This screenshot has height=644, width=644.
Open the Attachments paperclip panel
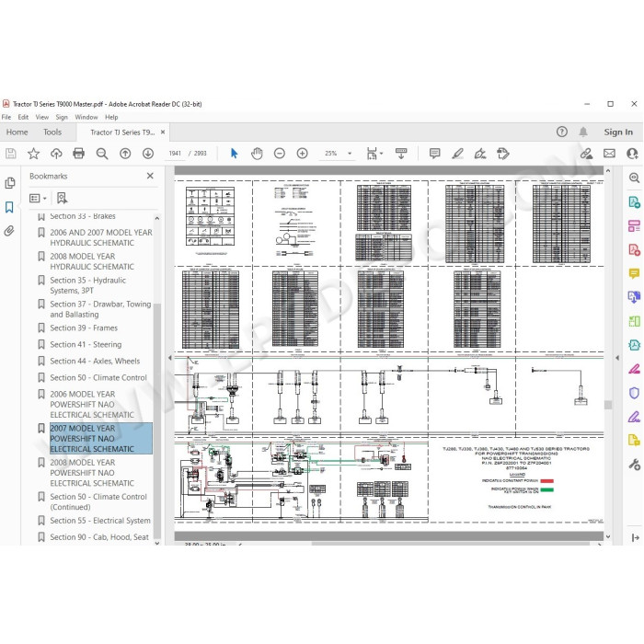tap(9, 231)
